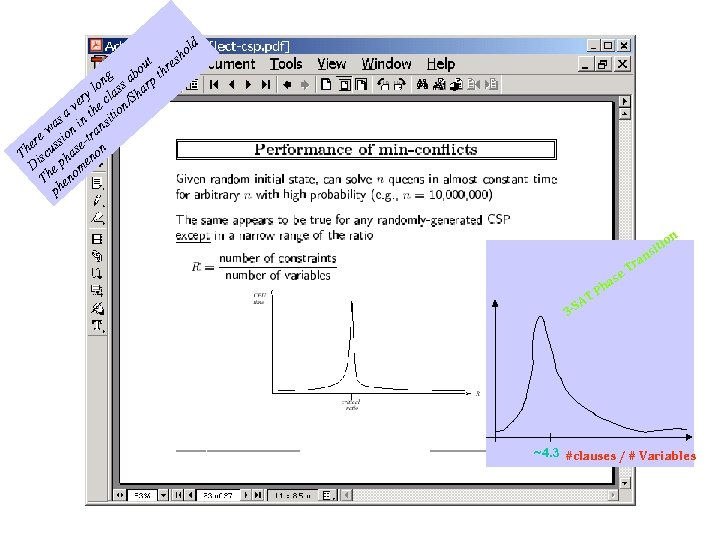Set the Actual Size page view

[x=326, y=84]
